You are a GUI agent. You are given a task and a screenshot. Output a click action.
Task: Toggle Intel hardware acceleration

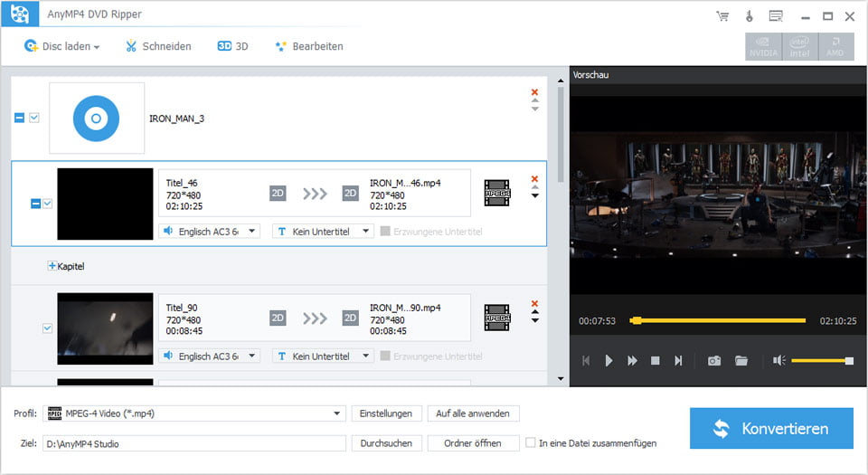(799, 47)
